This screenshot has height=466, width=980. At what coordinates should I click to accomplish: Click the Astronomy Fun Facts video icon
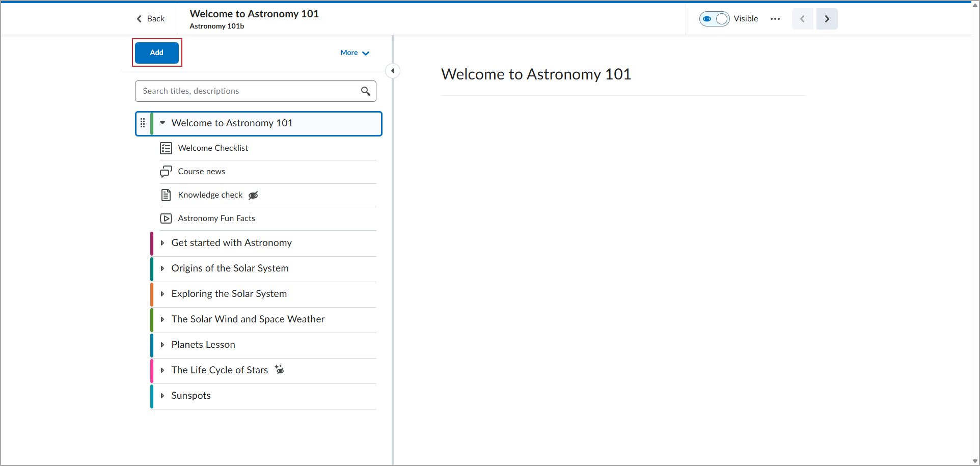pos(166,218)
